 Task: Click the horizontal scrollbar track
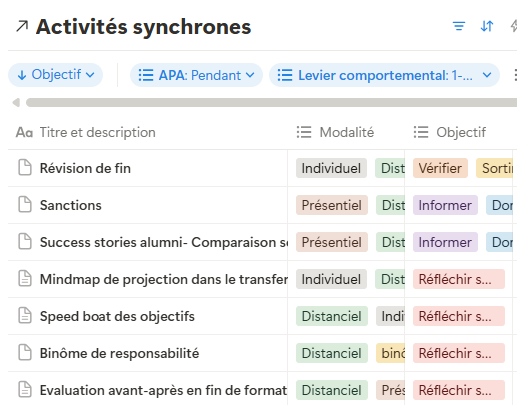[x=271, y=103]
